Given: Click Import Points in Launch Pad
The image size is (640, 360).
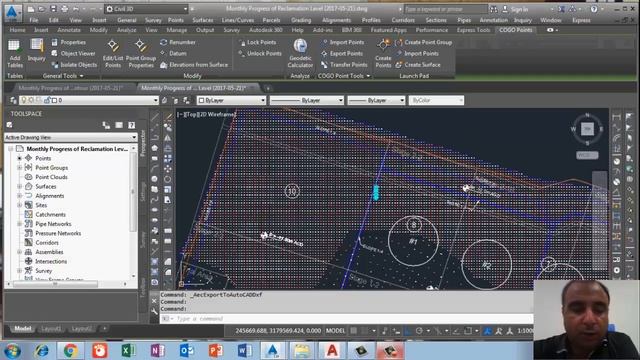Looking at the screenshot, I should click(x=417, y=53).
